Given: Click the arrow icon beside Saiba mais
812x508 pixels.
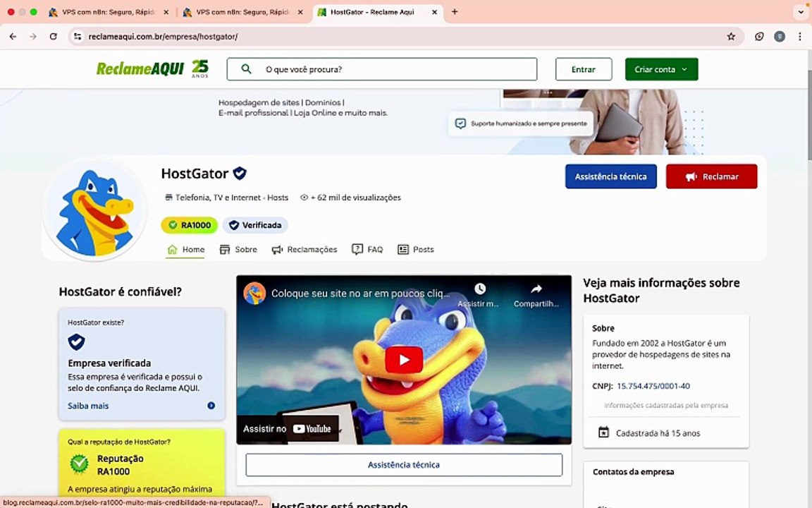Looking at the screenshot, I should tap(211, 406).
